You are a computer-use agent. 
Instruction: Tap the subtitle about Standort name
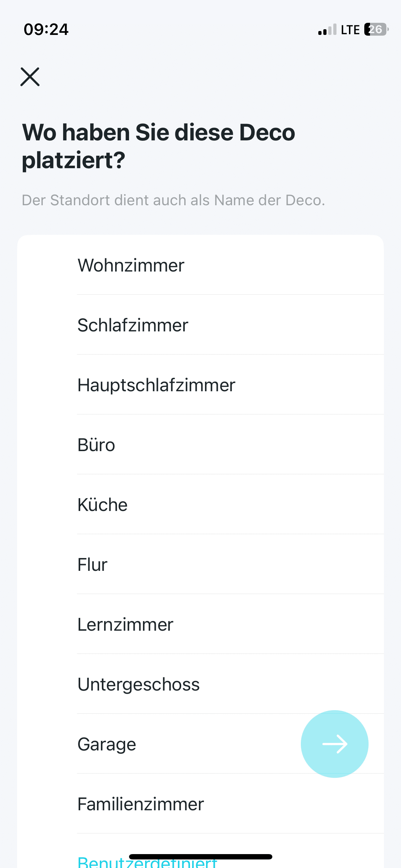[x=173, y=200]
